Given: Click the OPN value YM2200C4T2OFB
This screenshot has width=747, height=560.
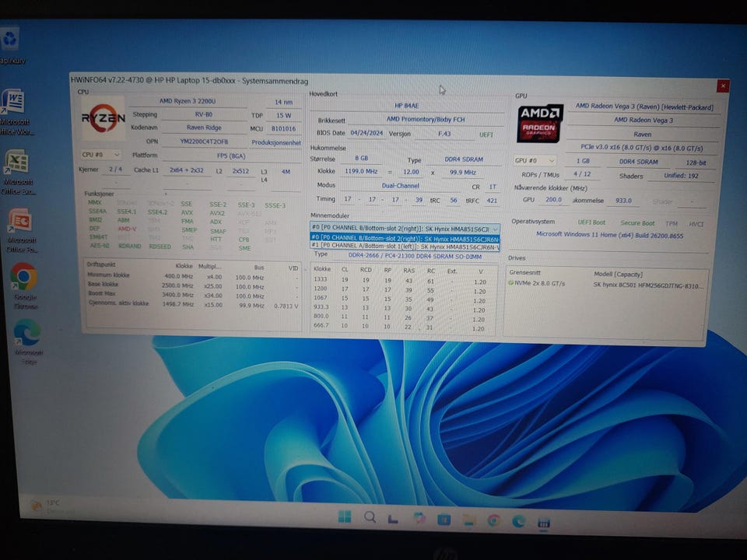Looking at the screenshot, I should 204,142.
